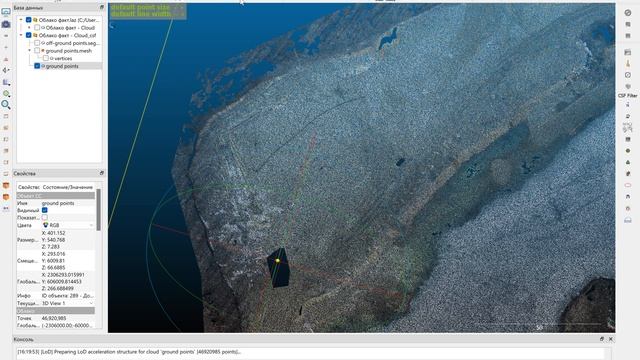Select Облако факт.laz root item

point(69,20)
